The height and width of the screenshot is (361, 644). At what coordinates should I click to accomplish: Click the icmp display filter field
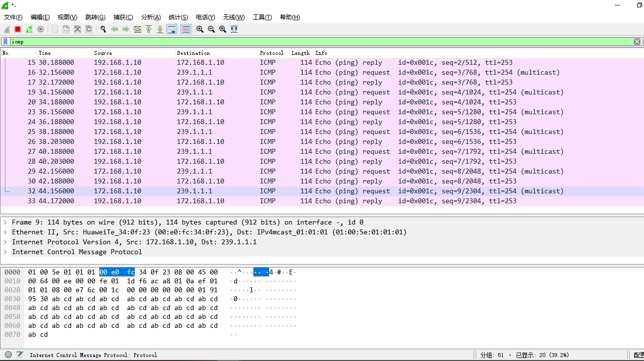pyautogui.click(x=321, y=42)
